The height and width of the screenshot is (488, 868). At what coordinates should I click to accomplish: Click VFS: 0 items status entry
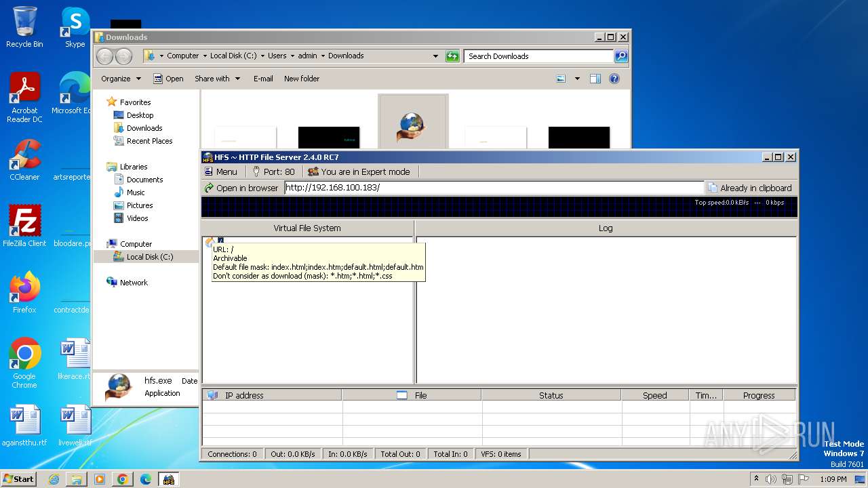(501, 454)
